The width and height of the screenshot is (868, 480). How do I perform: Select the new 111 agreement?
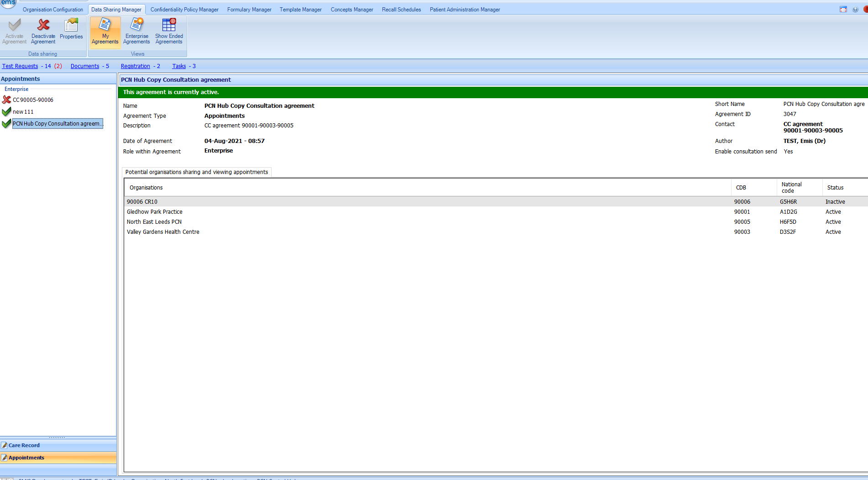(23, 112)
